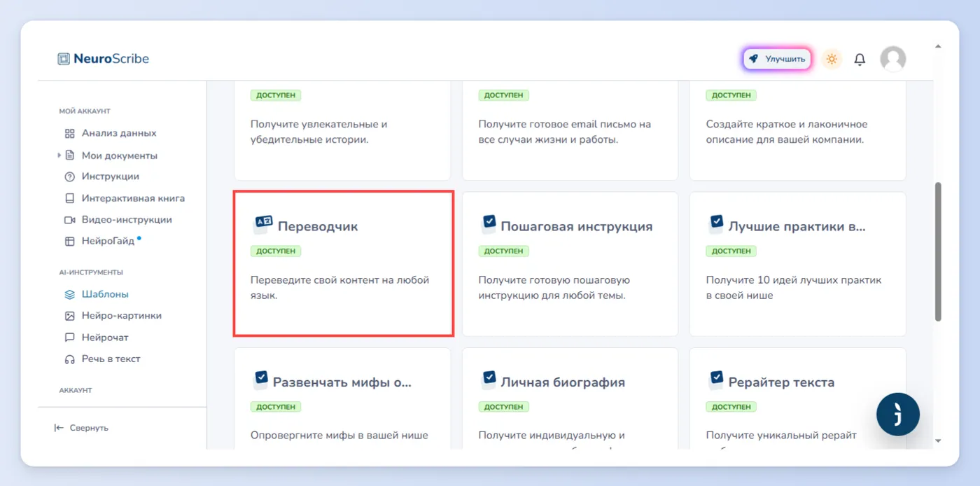
Task: Click the Шаблоны layers icon
Action: click(x=69, y=295)
